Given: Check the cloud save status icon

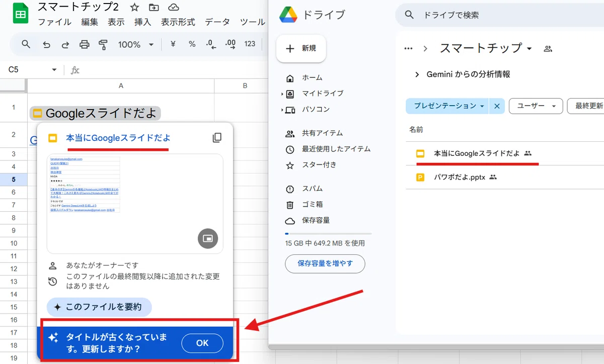Looking at the screenshot, I should pyautogui.click(x=174, y=8).
